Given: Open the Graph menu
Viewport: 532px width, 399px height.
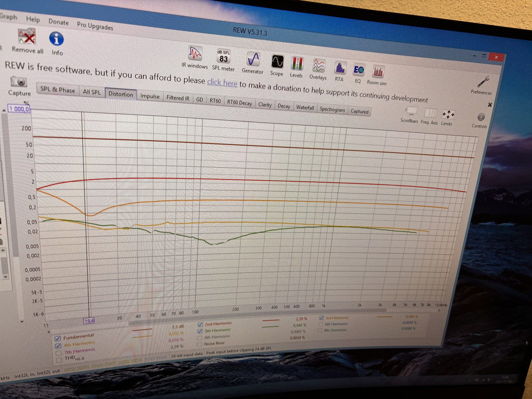Looking at the screenshot, I should pyautogui.click(x=8, y=16).
